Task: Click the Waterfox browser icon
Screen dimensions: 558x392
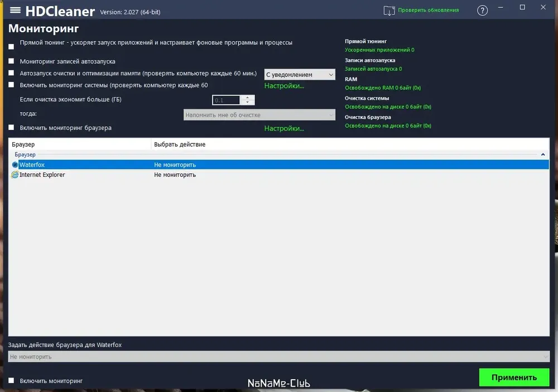Action: pos(15,165)
